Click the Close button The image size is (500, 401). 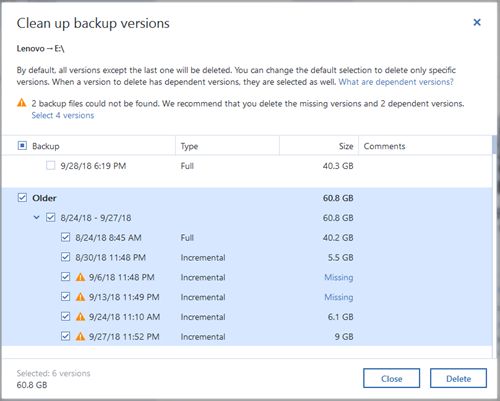click(x=391, y=378)
